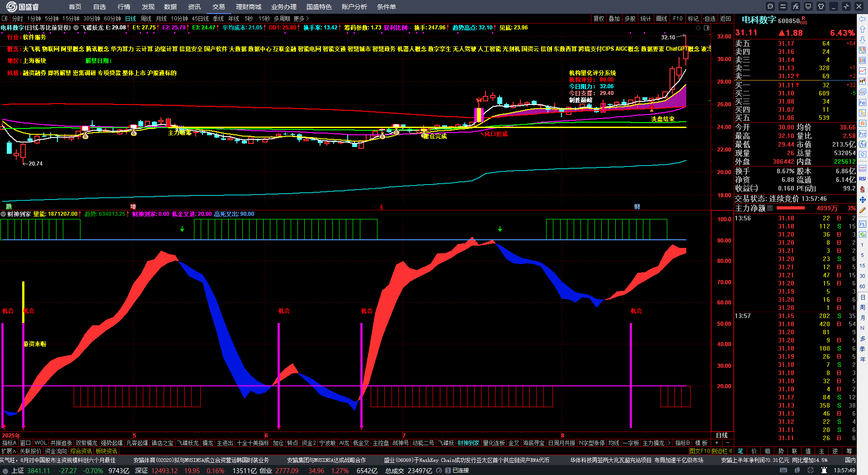Collapse the 侧边栏 sidebar
The image size is (868, 475).
tap(722, 451)
